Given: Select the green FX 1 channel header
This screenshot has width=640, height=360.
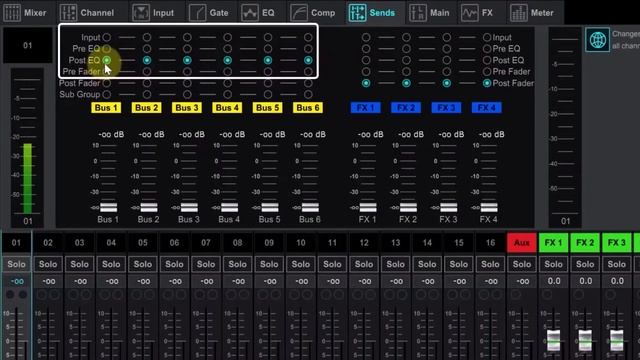Looking at the screenshot, I should pyautogui.click(x=553, y=243).
